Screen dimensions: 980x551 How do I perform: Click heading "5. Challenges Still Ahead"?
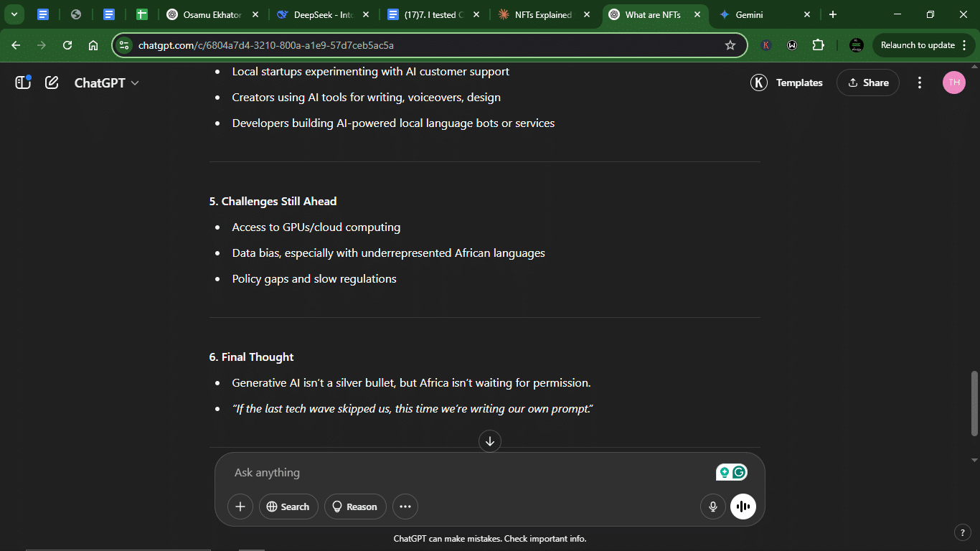click(273, 202)
